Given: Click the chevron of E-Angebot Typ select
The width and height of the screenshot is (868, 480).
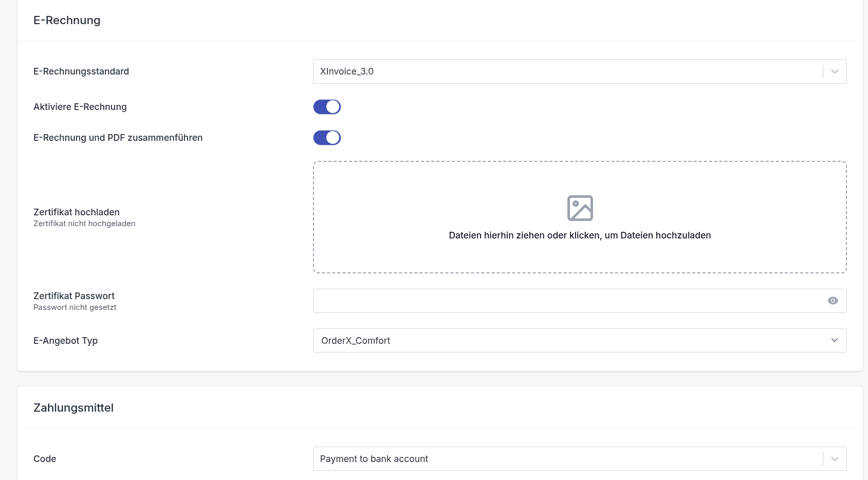Looking at the screenshot, I should tap(835, 340).
